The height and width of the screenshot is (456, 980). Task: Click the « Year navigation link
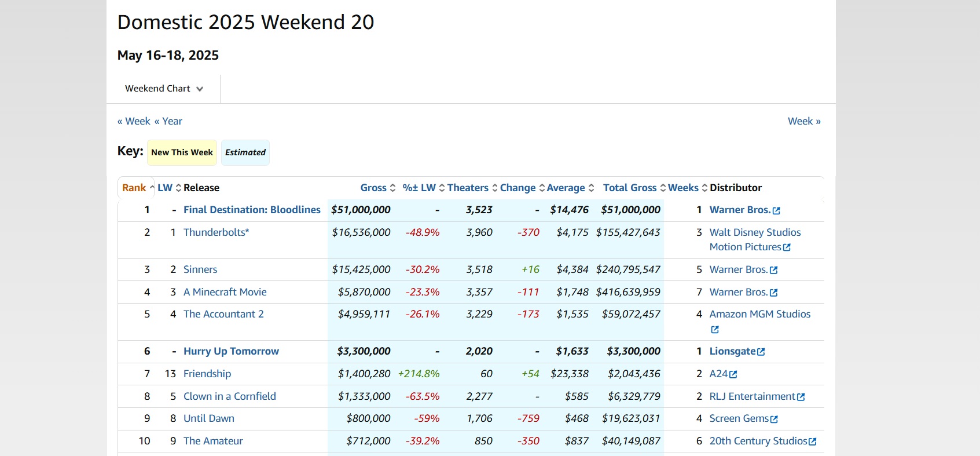tap(168, 121)
